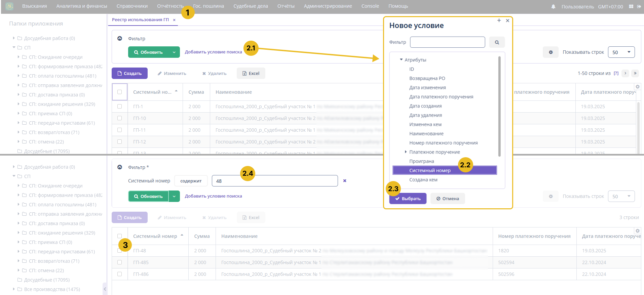This screenshot has height=295, width=644.
Task: Click Отмена in the Новое условие dialog
Action: click(x=448, y=199)
